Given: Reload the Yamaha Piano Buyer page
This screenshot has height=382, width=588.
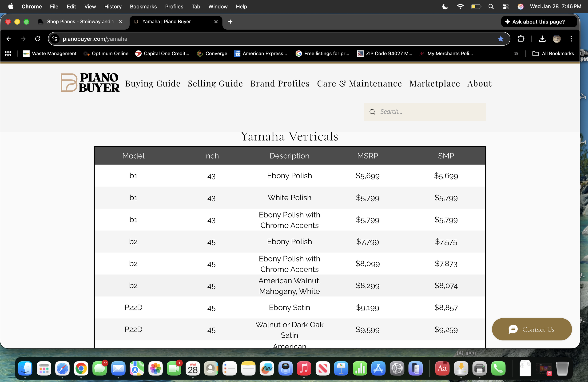Looking at the screenshot, I should (x=38, y=39).
